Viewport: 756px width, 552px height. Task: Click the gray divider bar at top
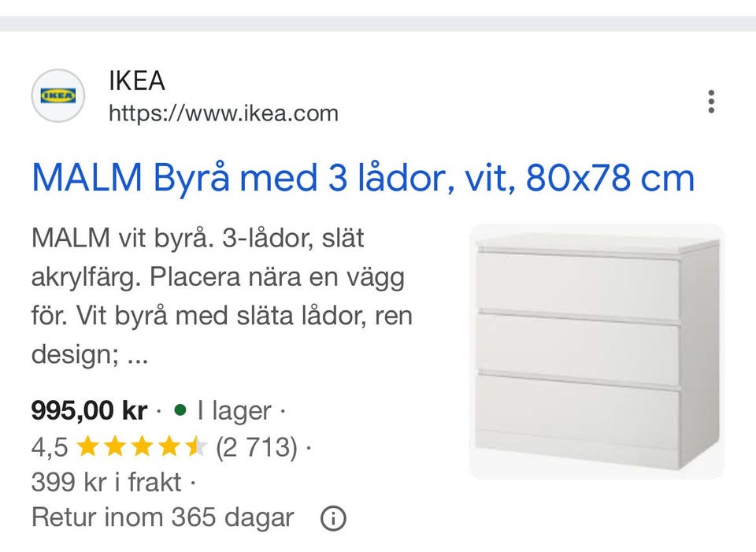(x=378, y=24)
